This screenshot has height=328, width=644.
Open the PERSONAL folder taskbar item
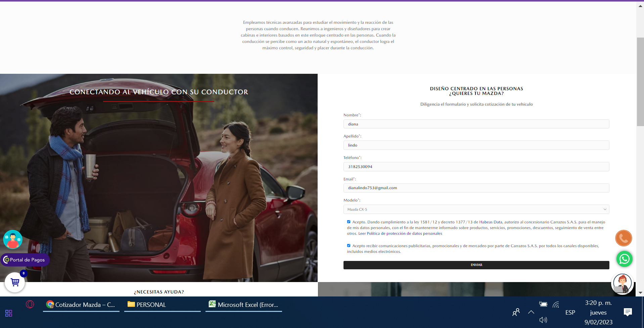coord(163,305)
